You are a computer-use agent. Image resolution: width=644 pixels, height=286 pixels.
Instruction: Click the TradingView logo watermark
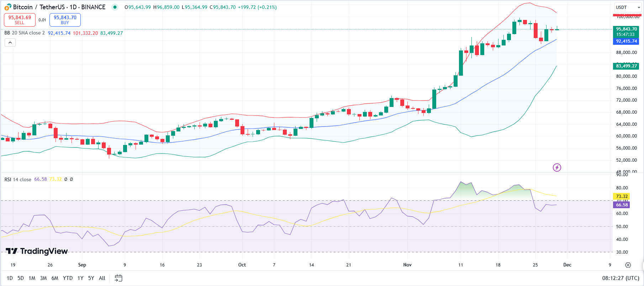[x=37, y=251]
